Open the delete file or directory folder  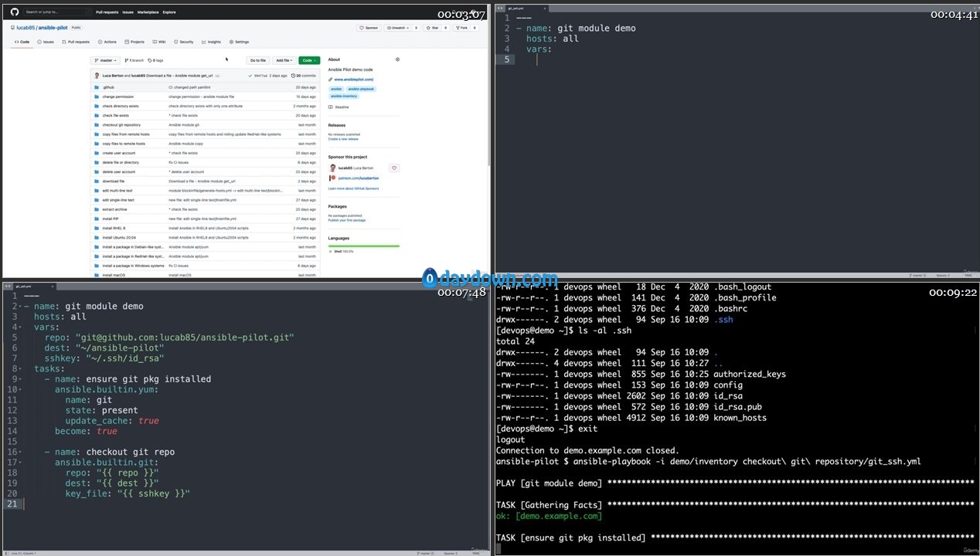[121, 162]
